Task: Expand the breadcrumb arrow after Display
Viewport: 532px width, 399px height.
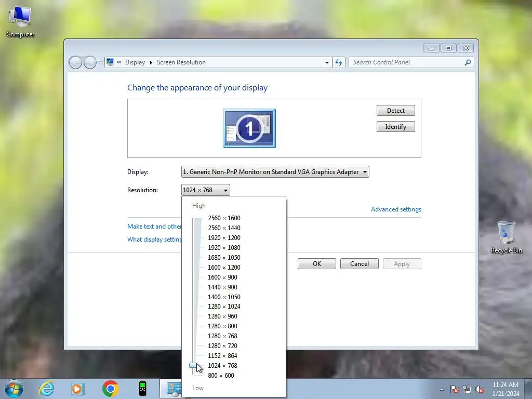Action: click(151, 62)
